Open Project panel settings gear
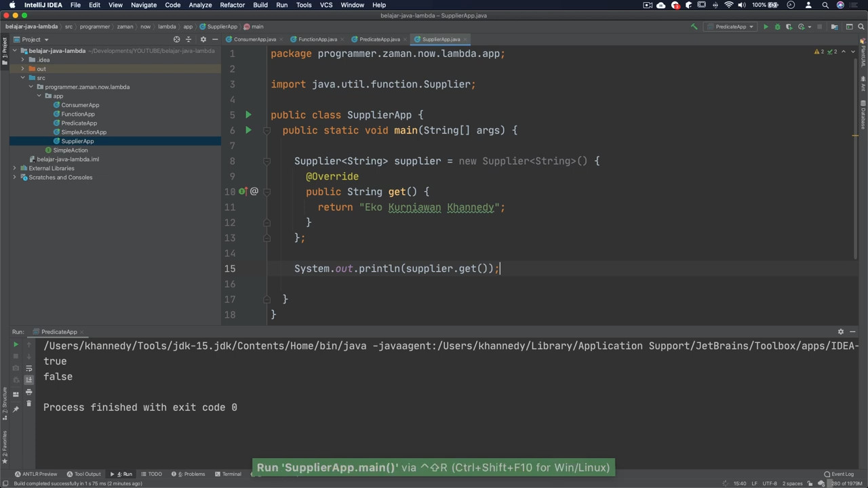Viewport: 868px width, 488px height. click(203, 39)
